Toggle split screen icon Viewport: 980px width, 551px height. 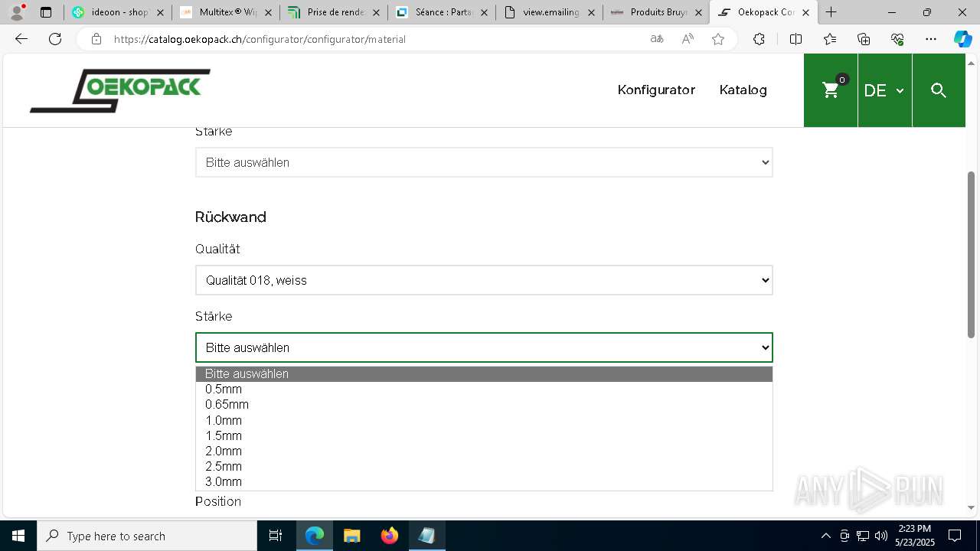click(795, 39)
